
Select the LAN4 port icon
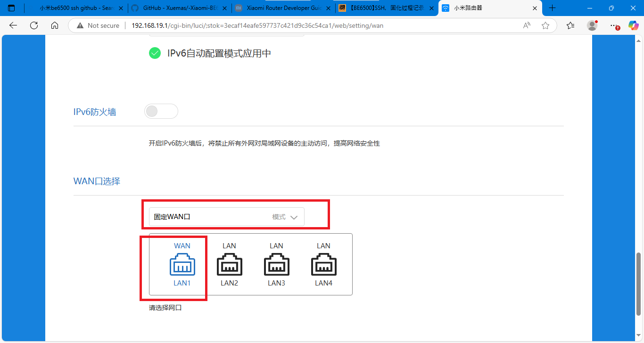pos(323,265)
